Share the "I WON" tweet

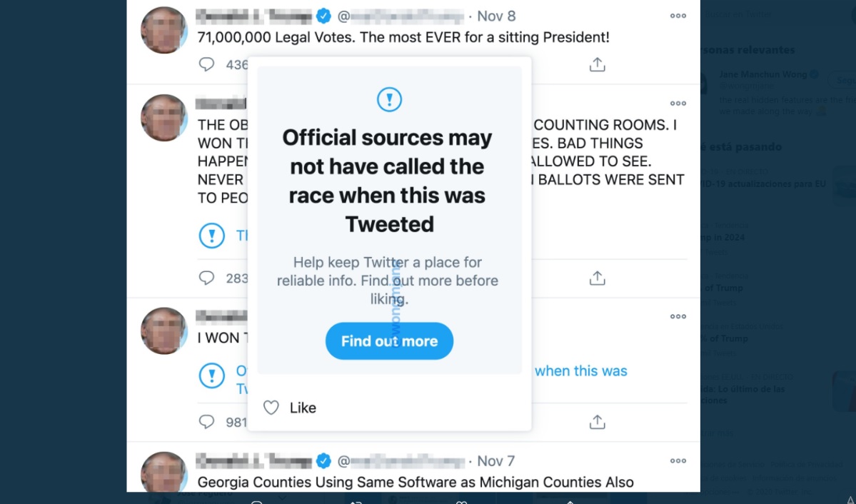[598, 422]
